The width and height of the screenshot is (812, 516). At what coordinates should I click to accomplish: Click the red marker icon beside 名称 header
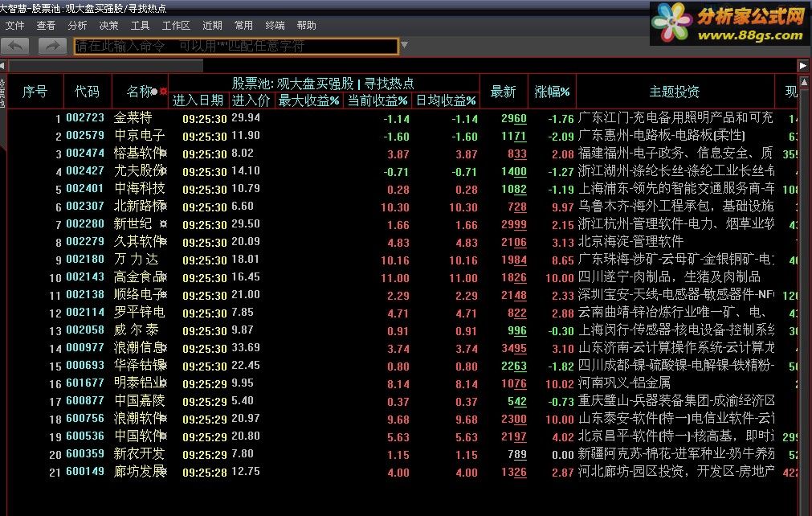[163, 92]
